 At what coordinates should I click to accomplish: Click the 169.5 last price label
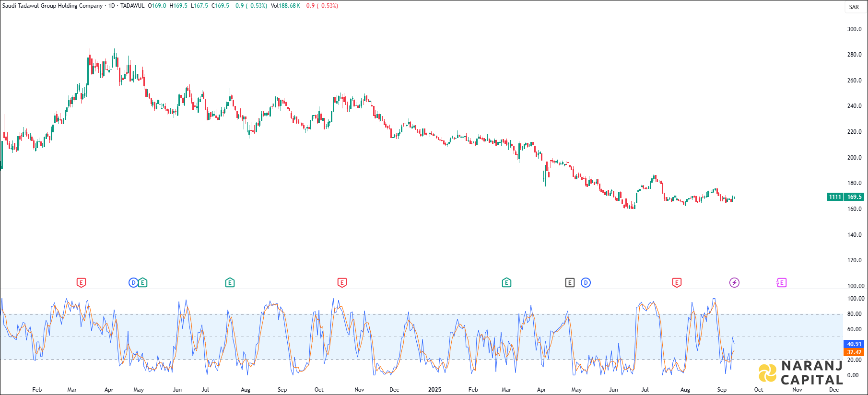[x=854, y=197]
